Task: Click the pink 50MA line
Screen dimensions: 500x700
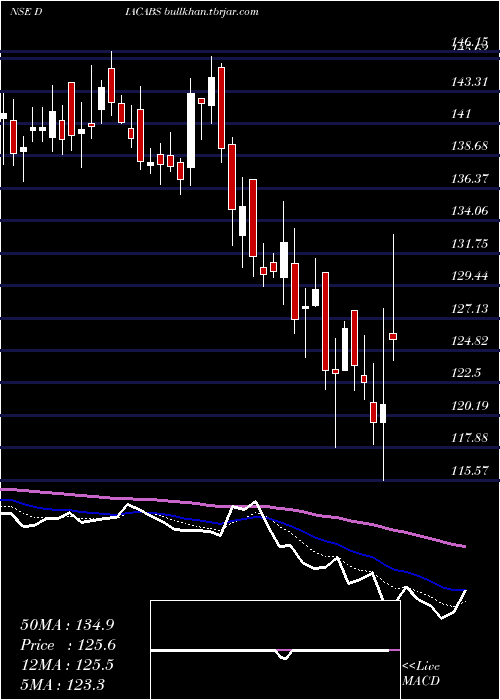Action: pyautogui.click(x=232, y=507)
